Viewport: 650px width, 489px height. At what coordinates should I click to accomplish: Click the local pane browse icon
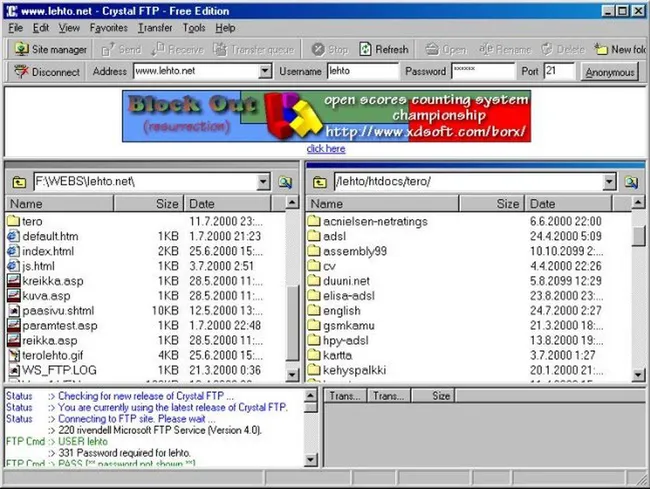(x=285, y=182)
